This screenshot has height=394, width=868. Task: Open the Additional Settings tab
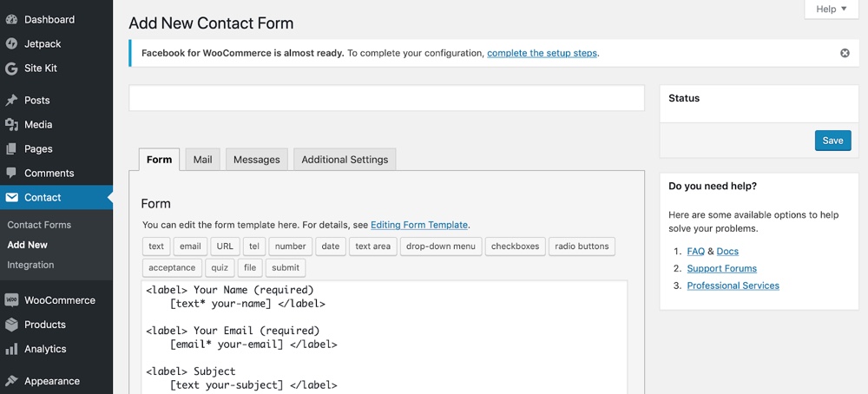click(345, 160)
